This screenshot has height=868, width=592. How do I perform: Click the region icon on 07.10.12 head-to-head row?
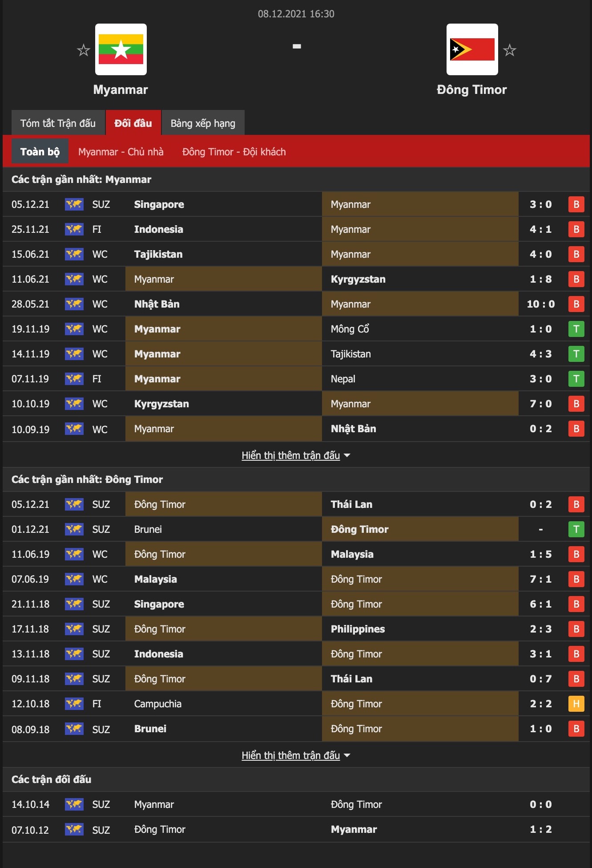point(74,829)
